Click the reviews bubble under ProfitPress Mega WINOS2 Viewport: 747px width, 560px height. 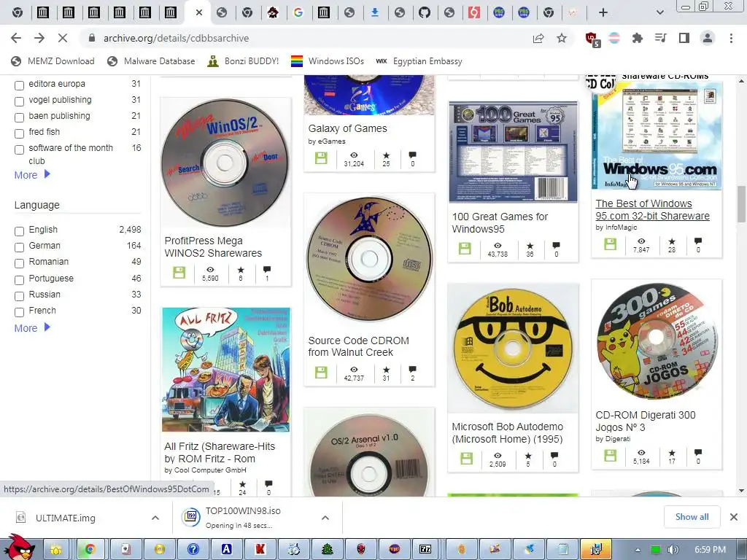tap(267, 270)
